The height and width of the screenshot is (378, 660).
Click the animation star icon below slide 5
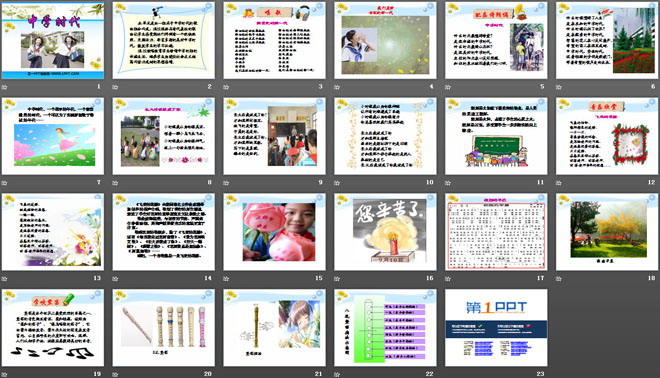448,87
